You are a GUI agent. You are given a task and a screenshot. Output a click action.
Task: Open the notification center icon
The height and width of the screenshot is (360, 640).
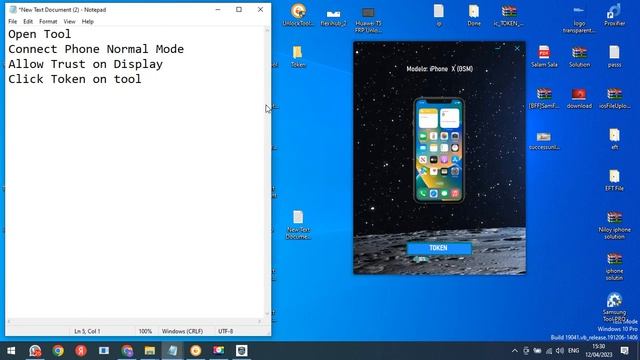[624, 351]
